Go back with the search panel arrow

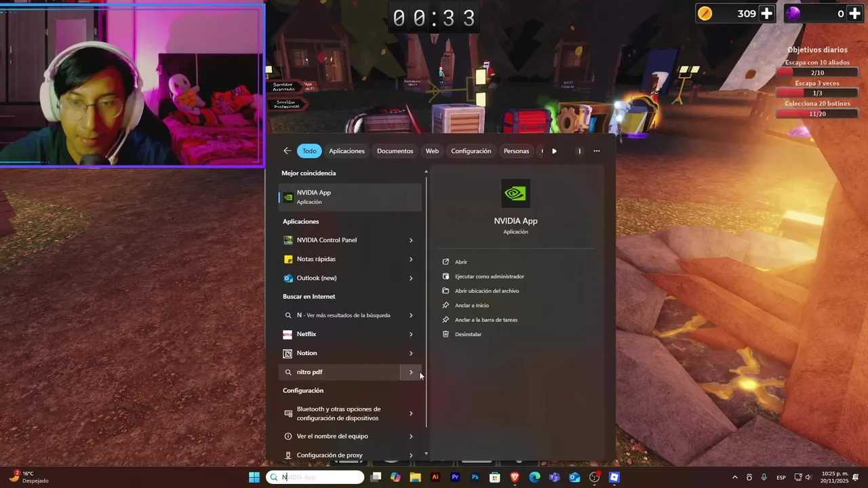tap(288, 151)
